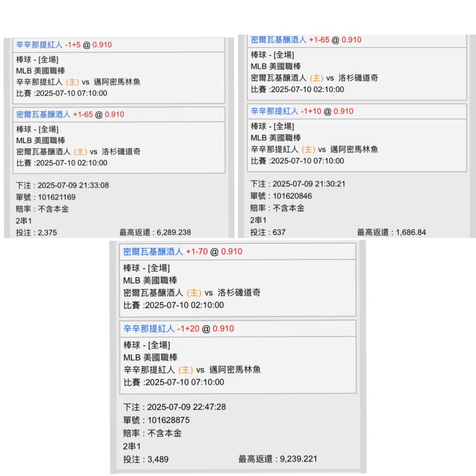Click MLB 美國職棒 under 辛辛那提紅人 -1+5
The height and width of the screenshot is (476, 476).
click(40, 71)
